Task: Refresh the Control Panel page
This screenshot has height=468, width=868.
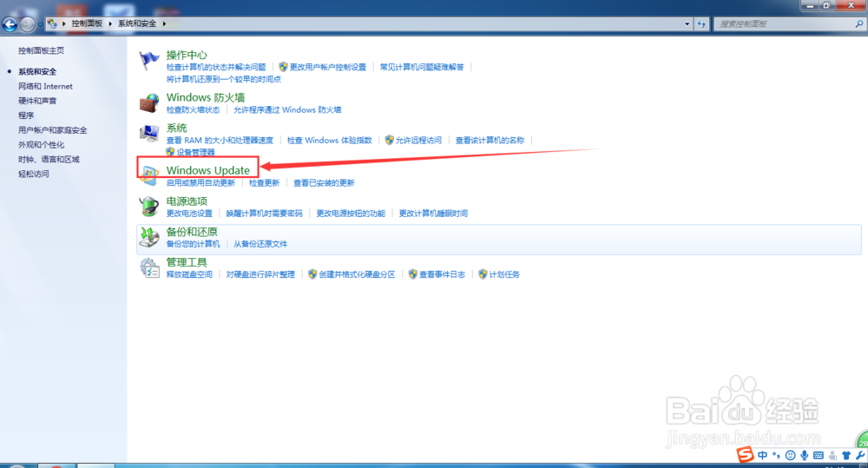Action: point(701,23)
